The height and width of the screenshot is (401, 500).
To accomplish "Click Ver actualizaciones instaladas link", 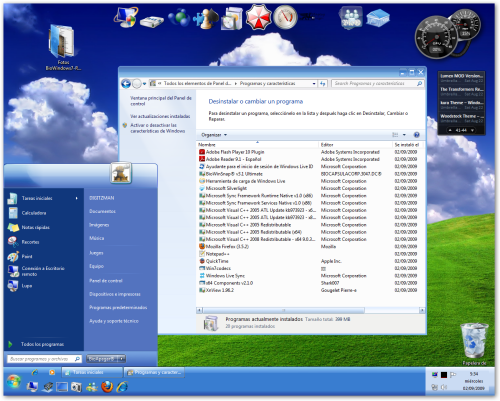I will coord(160,116).
